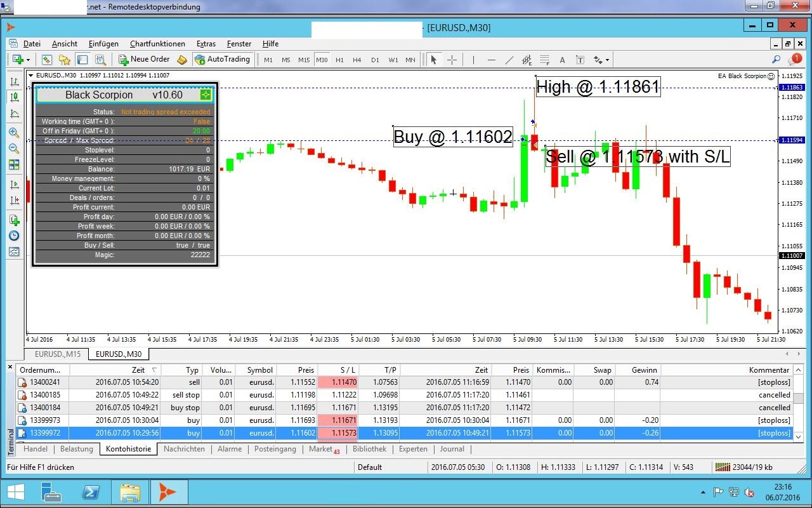Image resolution: width=812 pixels, height=508 pixels.
Task: Select the cursor arrow tool
Action: click(434, 60)
